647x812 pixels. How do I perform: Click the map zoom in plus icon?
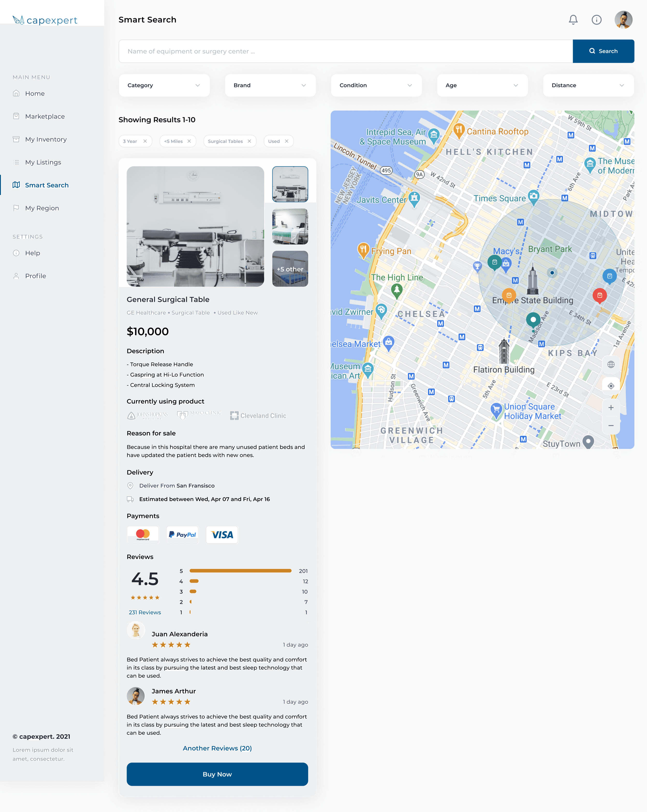[611, 407]
